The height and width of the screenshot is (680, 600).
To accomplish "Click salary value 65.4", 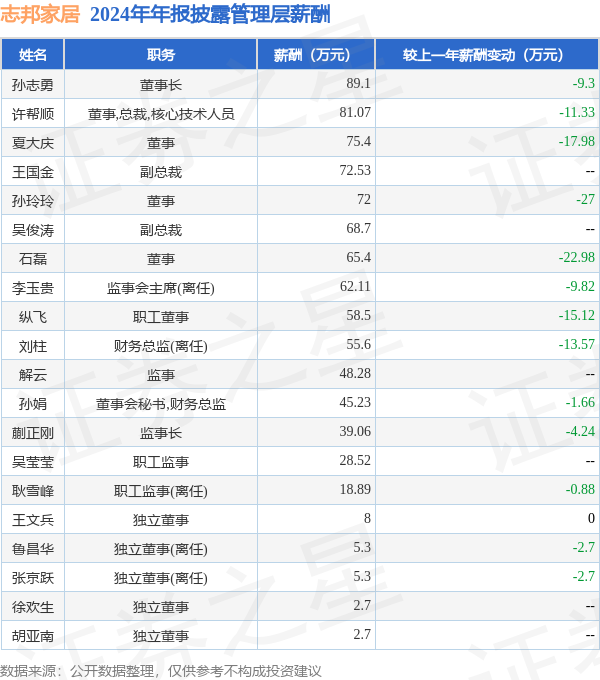I will click(359, 258).
